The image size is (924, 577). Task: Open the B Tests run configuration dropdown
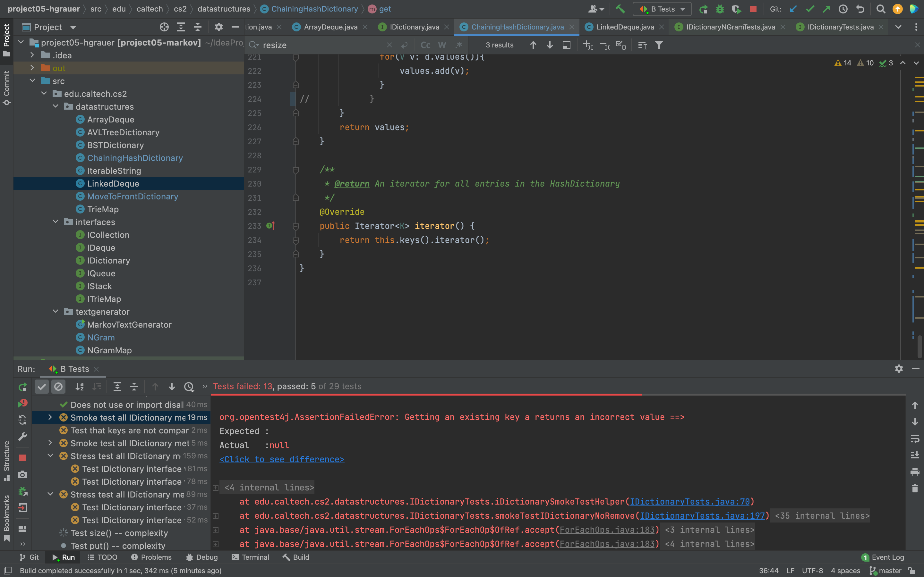pyautogui.click(x=662, y=9)
